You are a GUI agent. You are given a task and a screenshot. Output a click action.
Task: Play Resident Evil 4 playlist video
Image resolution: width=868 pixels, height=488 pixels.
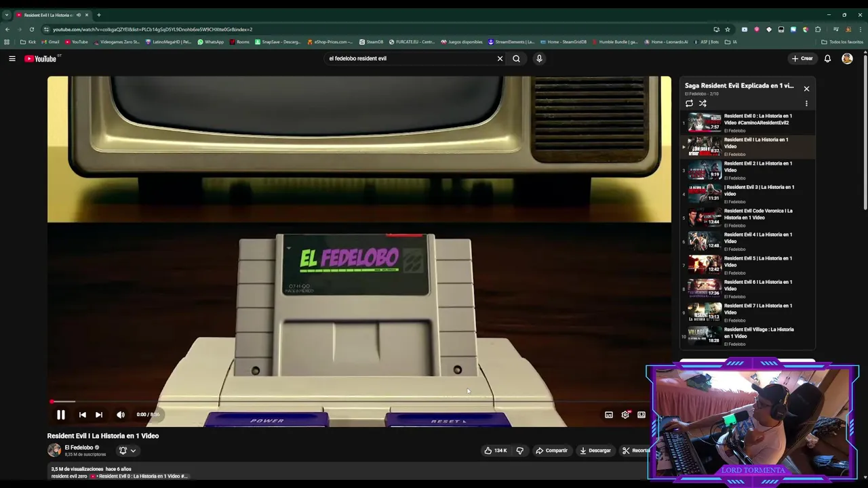tap(748, 241)
